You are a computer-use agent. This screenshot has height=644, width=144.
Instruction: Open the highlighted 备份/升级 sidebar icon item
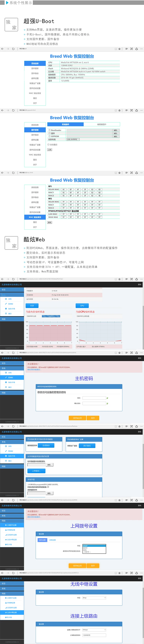[x=6, y=456]
